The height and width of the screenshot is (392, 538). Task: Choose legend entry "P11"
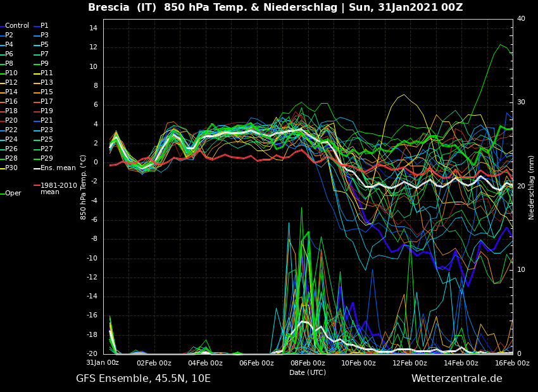pyautogui.click(x=44, y=73)
